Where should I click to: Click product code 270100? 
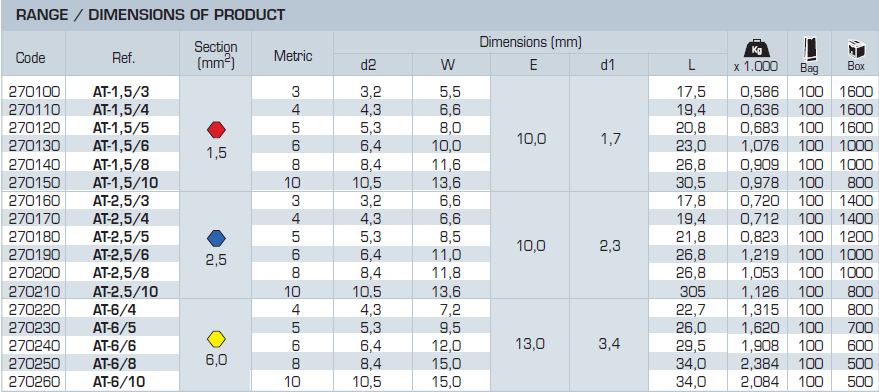[35, 91]
